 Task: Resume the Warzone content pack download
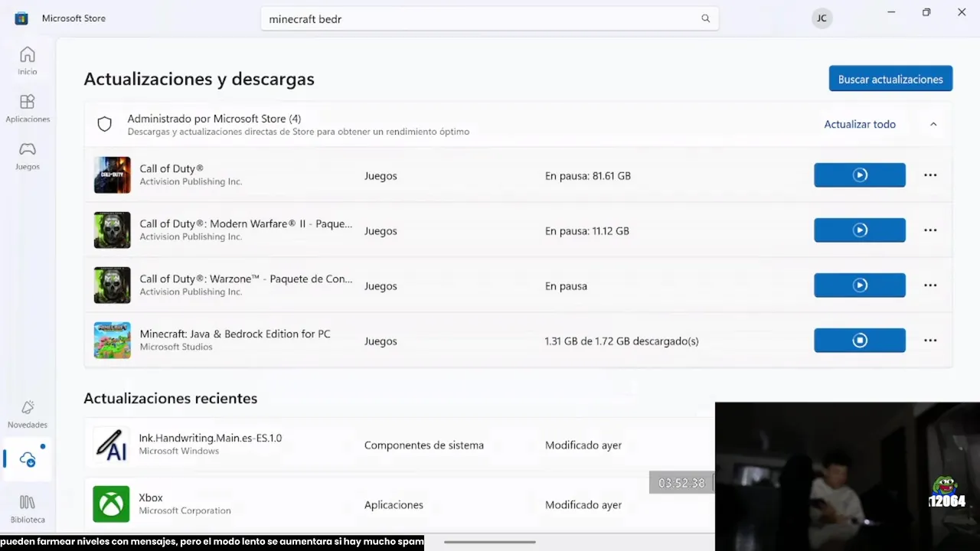point(860,285)
